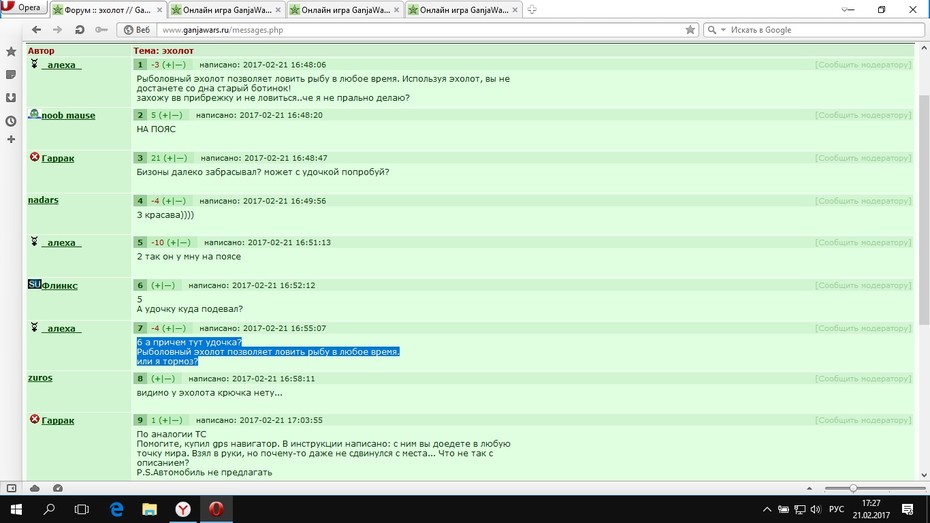Image resolution: width=930 pixels, height=523 pixels.
Task: Open the Downloads sidebar panel
Action: (11, 98)
